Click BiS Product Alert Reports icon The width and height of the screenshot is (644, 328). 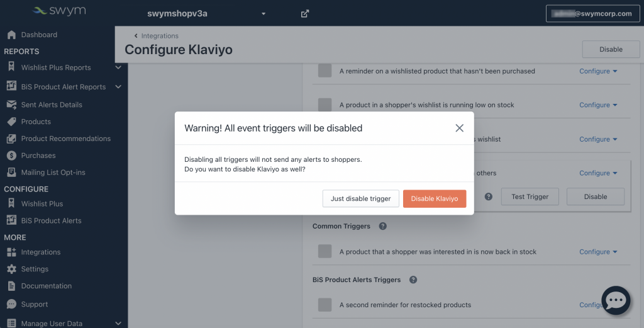coord(11,86)
